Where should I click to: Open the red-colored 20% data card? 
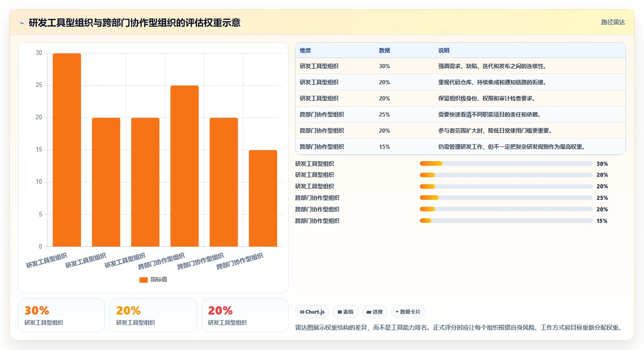(245, 315)
